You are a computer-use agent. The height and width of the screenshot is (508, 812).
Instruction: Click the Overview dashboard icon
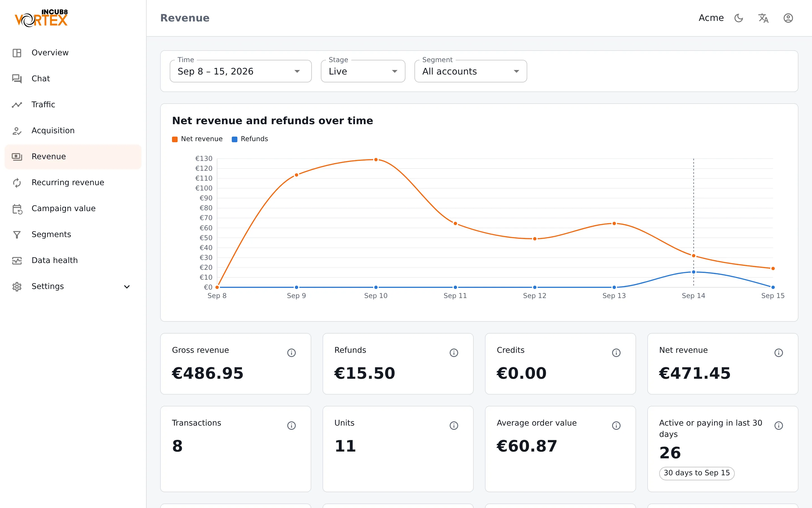[x=17, y=53]
